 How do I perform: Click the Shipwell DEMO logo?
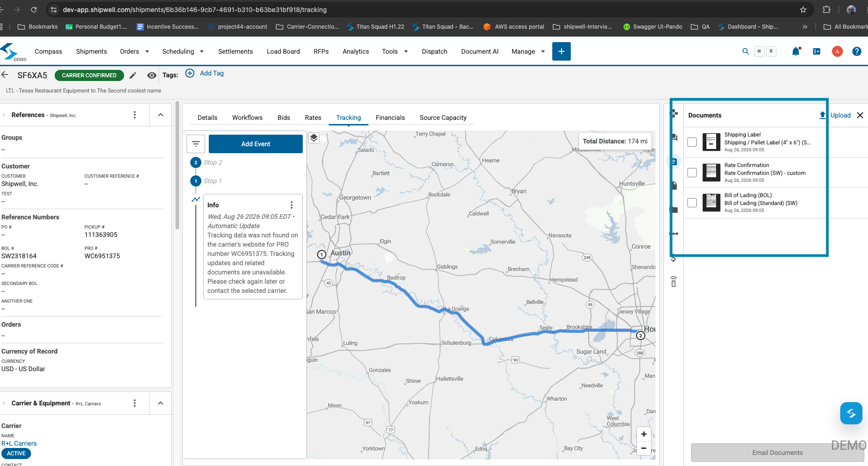12,52
